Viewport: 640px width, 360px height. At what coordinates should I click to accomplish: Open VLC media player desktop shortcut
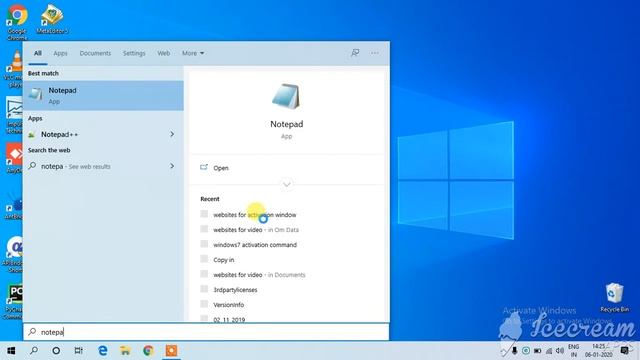click(x=15, y=69)
